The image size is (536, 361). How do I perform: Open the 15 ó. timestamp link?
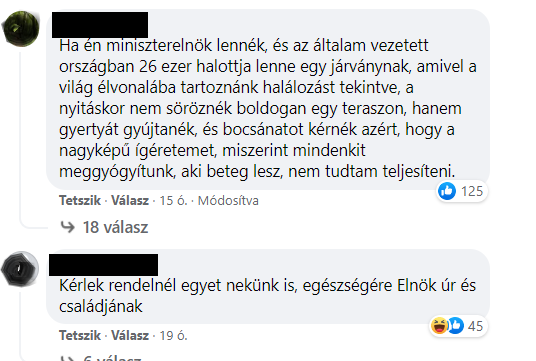point(173,200)
